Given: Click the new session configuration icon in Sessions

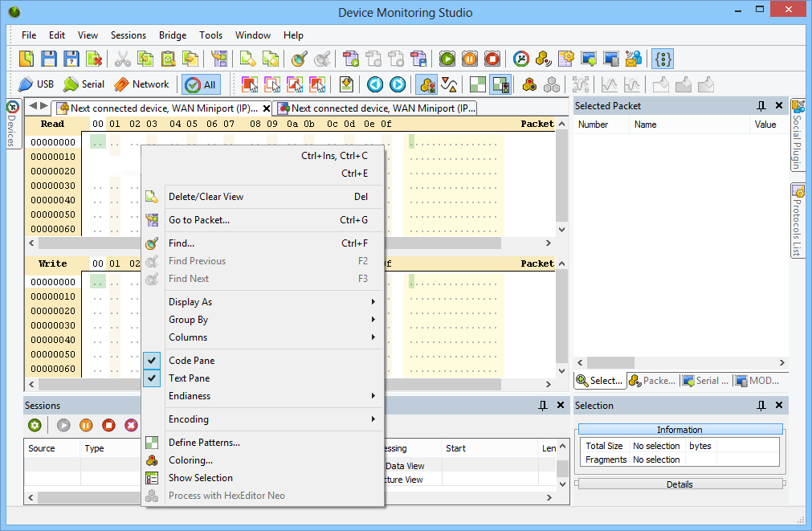Looking at the screenshot, I should pyautogui.click(x=35, y=425).
